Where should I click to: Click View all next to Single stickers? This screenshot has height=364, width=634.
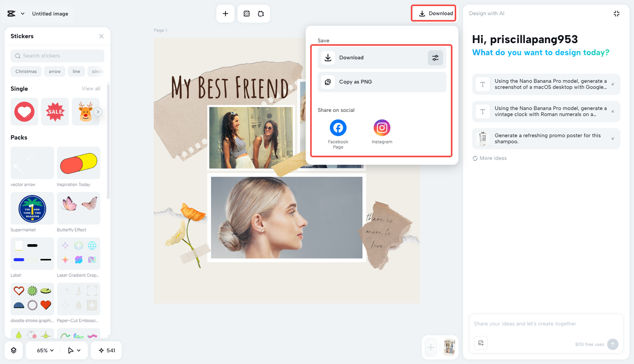(x=91, y=88)
